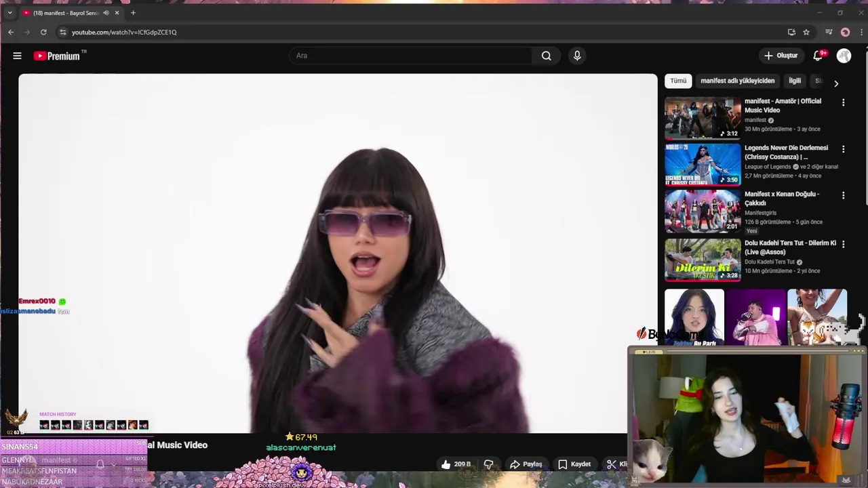
Task: Open middle Shorts thumbnail with pink singer
Action: [755, 317]
